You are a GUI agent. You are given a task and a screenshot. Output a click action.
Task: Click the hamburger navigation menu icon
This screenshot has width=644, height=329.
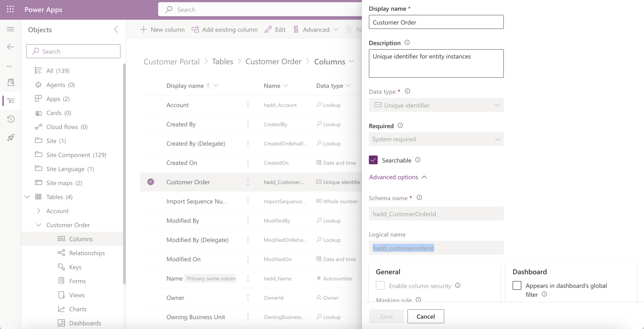coord(11,29)
